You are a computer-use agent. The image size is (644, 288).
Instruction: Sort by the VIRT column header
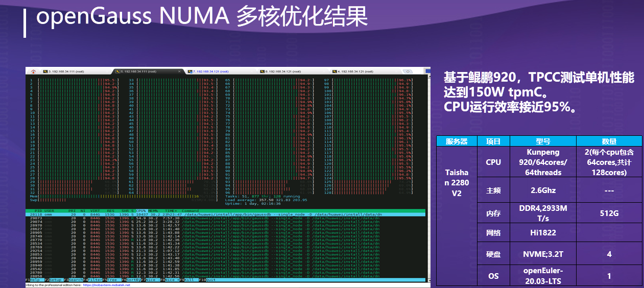pyautogui.click(x=95, y=210)
